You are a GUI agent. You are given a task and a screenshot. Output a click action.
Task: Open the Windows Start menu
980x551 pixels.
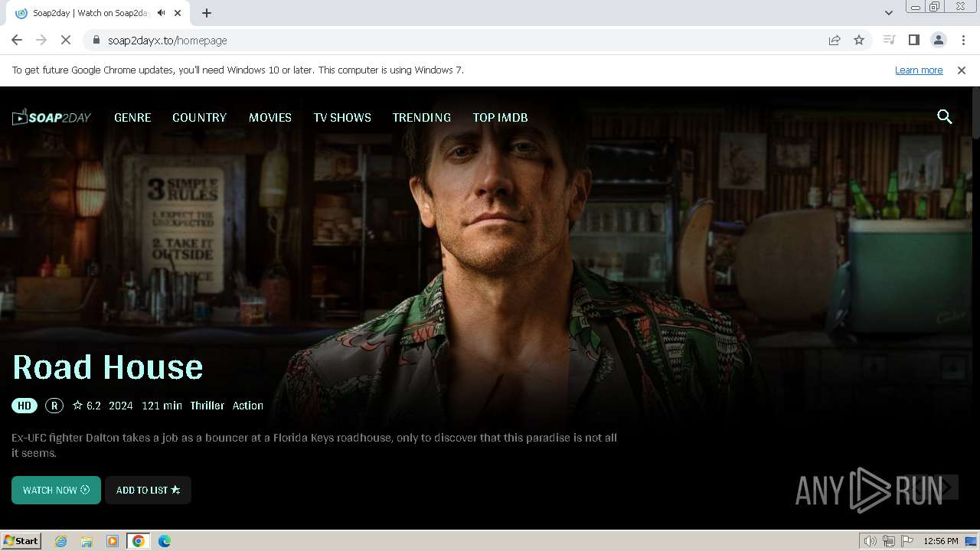pos(21,540)
